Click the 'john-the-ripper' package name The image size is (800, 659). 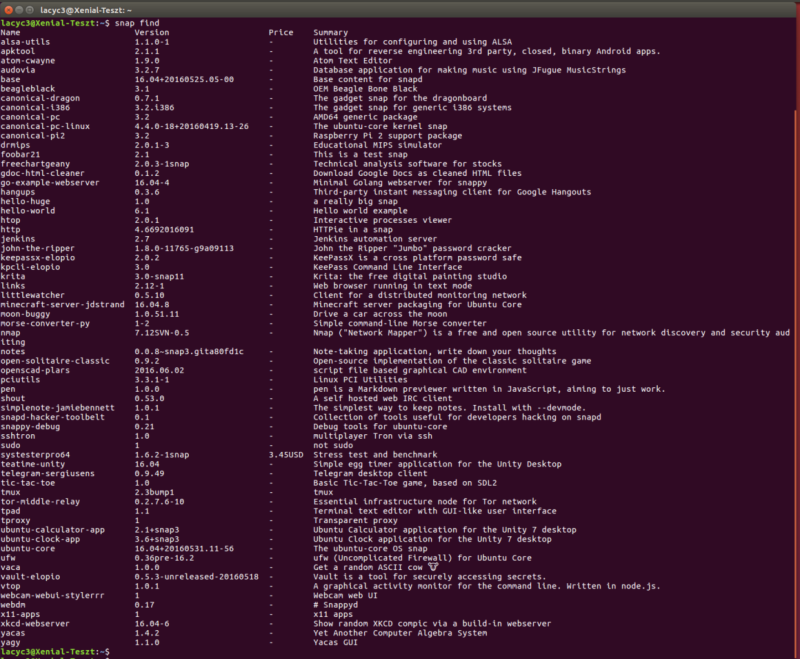(x=38, y=248)
